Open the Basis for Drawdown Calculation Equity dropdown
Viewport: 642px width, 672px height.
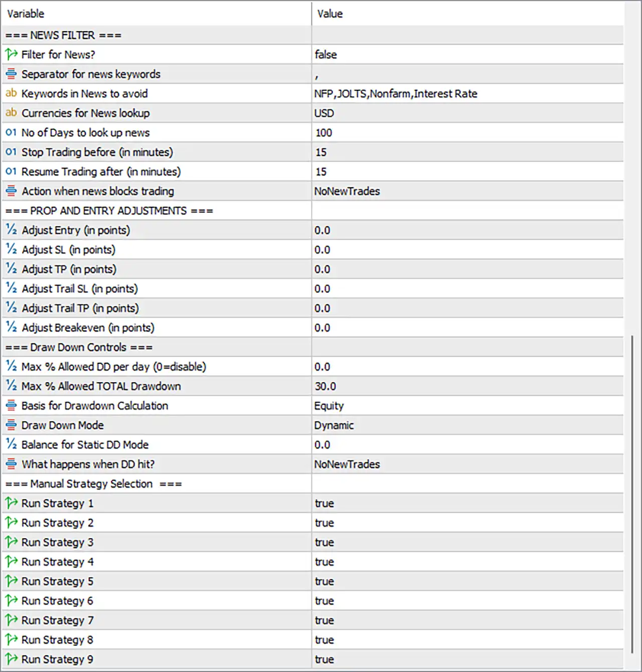pos(467,406)
